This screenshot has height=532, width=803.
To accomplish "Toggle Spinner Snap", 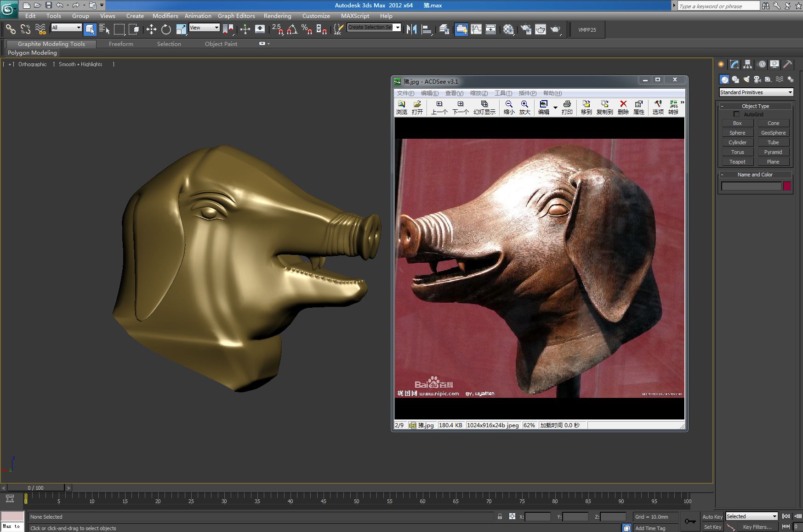I will tap(321, 29).
